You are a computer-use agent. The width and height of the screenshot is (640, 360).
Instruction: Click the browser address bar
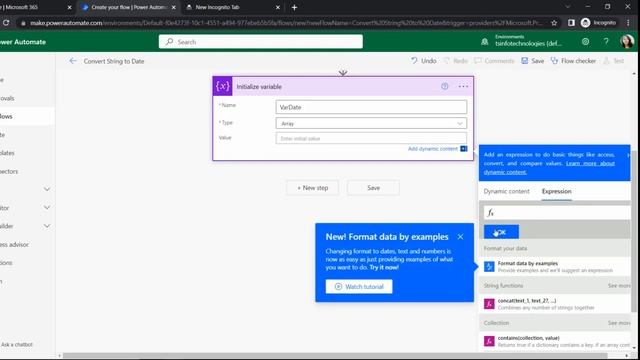click(286, 23)
